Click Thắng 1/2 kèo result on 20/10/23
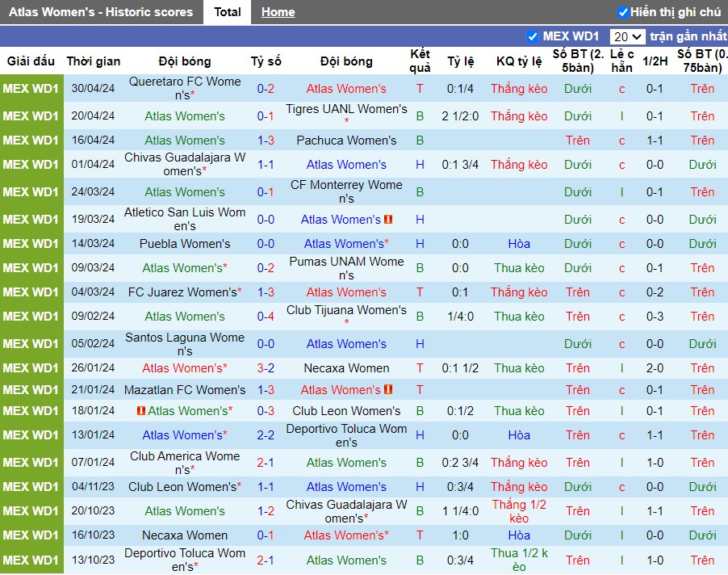This screenshot has height=575, width=728. tap(519, 511)
